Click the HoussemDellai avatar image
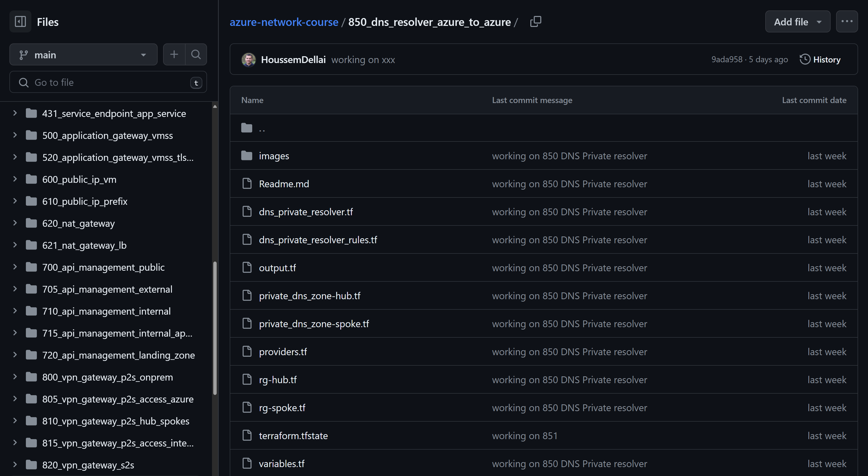868x476 pixels. pos(249,60)
